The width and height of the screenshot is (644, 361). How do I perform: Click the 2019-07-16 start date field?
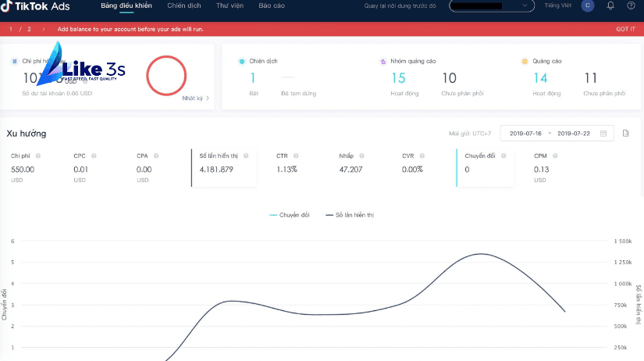pyautogui.click(x=525, y=134)
